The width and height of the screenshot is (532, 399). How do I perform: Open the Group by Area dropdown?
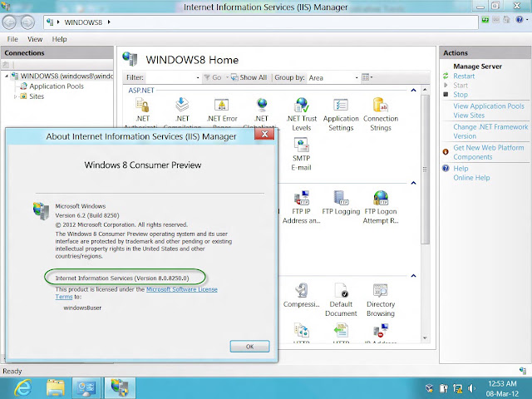click(332, 77)
